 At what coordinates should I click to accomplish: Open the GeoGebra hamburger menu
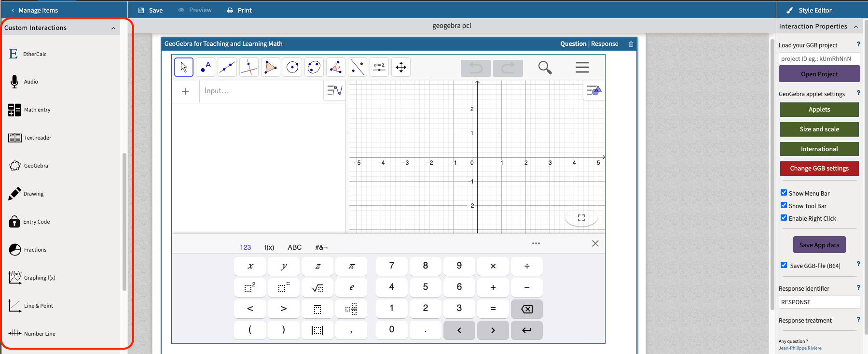point(582,68)
